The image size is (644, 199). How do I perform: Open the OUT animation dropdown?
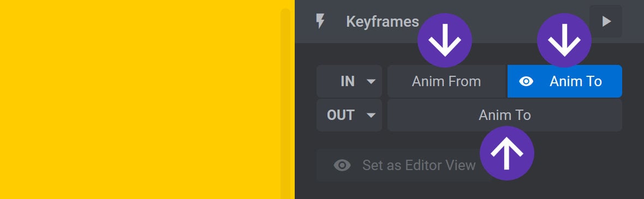click(349, 115)
